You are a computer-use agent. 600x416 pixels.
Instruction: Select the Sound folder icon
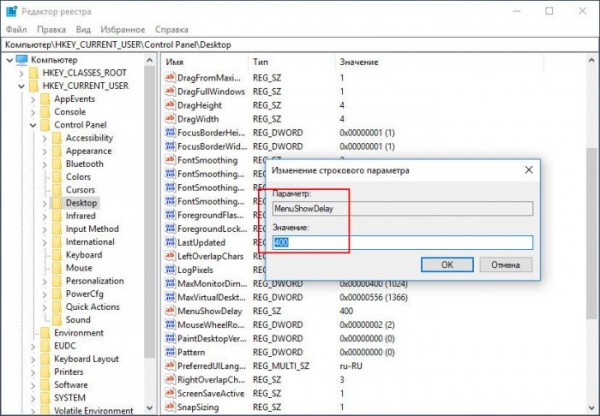pyautogui.click(x=57, y=320)
